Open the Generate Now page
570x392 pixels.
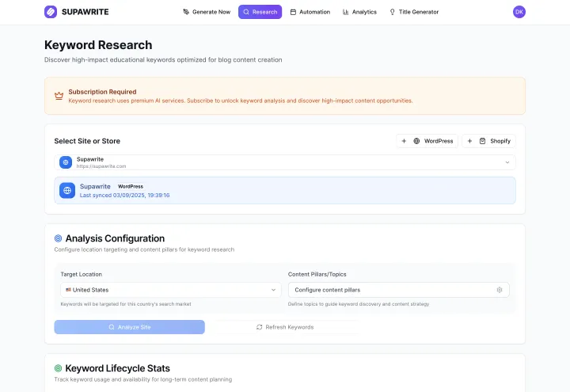pos(207,12)
